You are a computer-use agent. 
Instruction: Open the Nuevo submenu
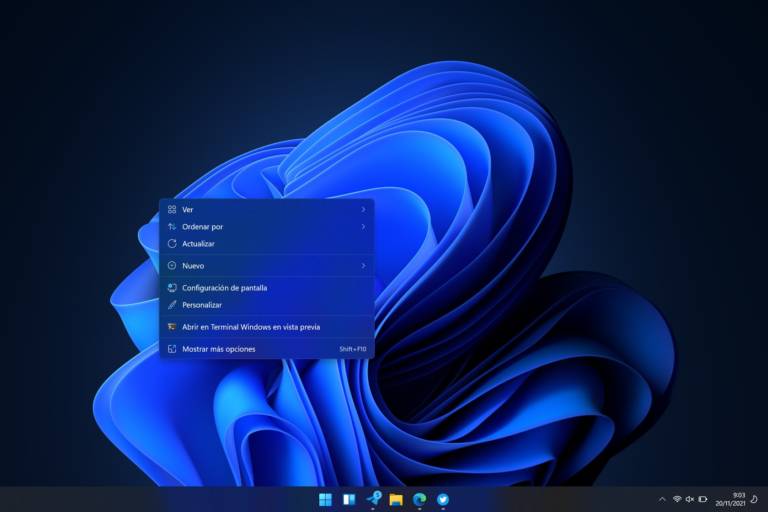coord(267,266)
